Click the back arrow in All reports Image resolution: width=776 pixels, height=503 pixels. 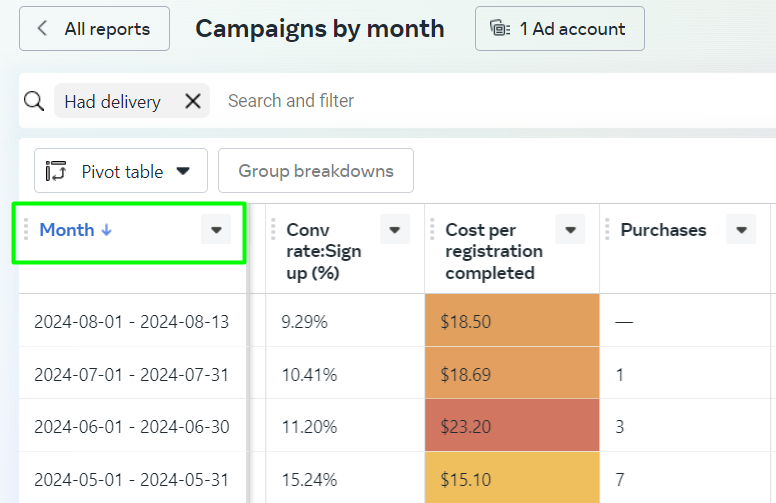43,28
